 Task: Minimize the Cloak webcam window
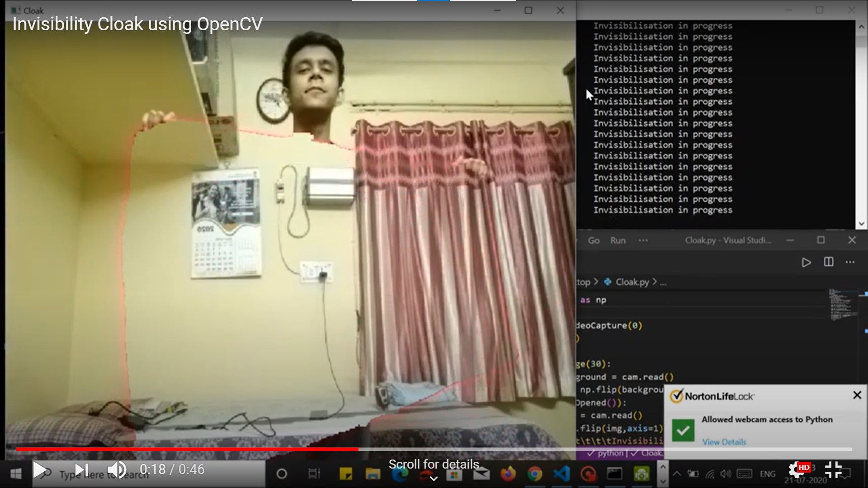(497, 10)
